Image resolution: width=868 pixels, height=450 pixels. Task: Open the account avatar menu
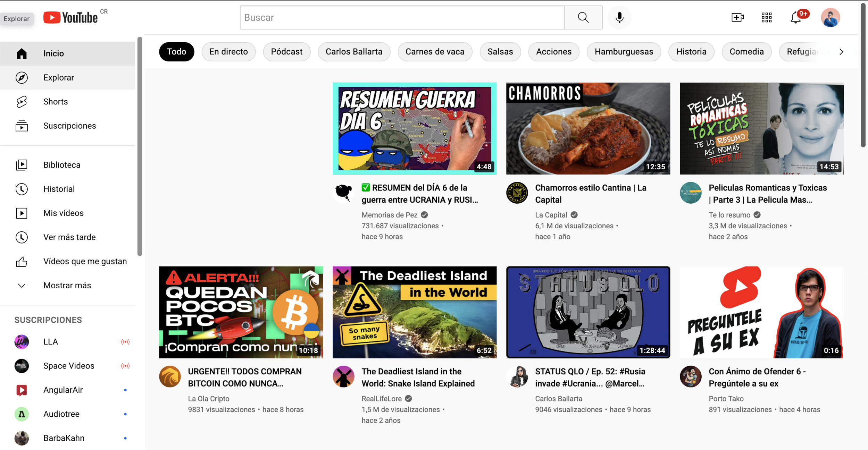click(830, 17)
